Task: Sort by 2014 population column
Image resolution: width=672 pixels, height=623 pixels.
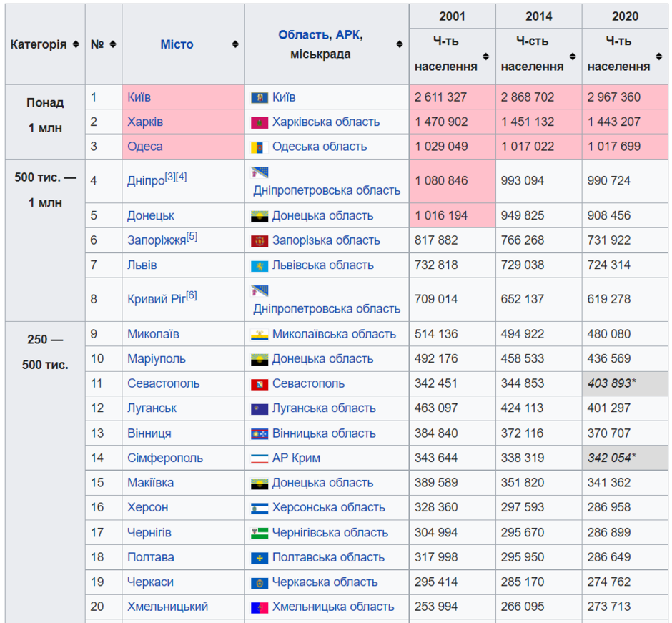Action: [x=572, y=57]
